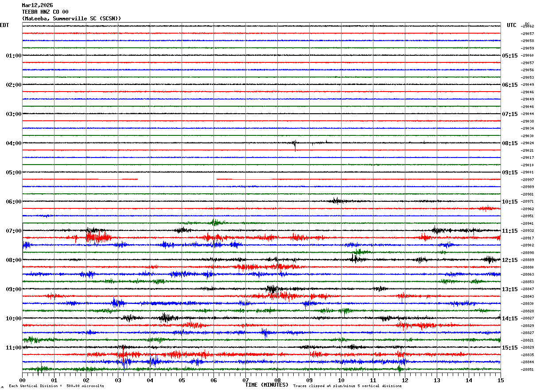Click minute 12 on the bottom axis
Screen dimensions: 536x392
tap(405, 380)
